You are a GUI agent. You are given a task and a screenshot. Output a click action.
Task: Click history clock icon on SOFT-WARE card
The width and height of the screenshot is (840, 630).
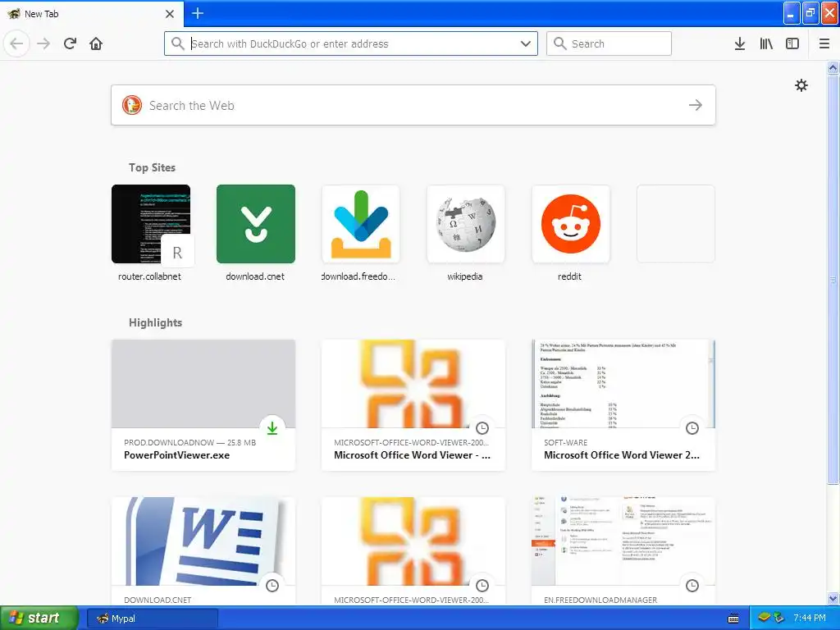coord(692,428)
